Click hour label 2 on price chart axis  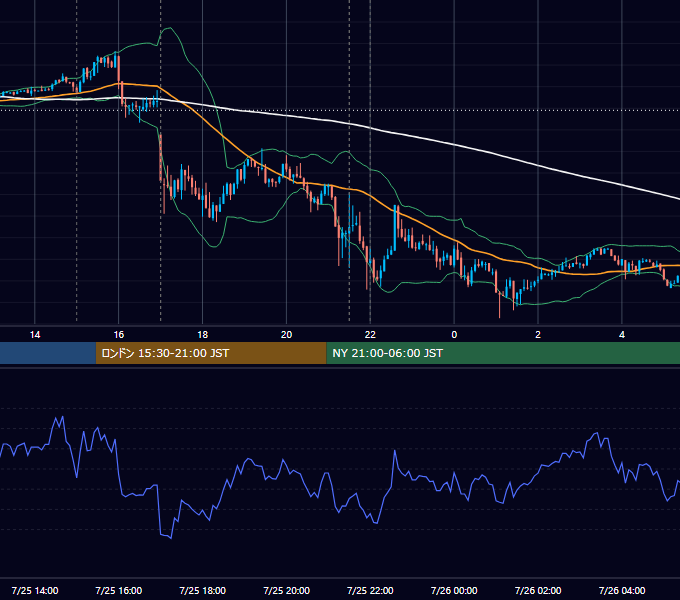pyautogui.click(x=538, y=335)
